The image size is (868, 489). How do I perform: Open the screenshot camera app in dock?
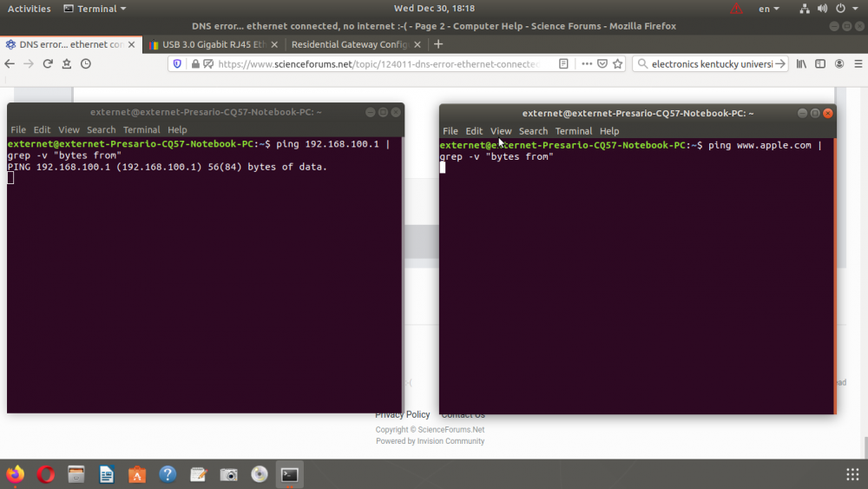tap(229, 474)
